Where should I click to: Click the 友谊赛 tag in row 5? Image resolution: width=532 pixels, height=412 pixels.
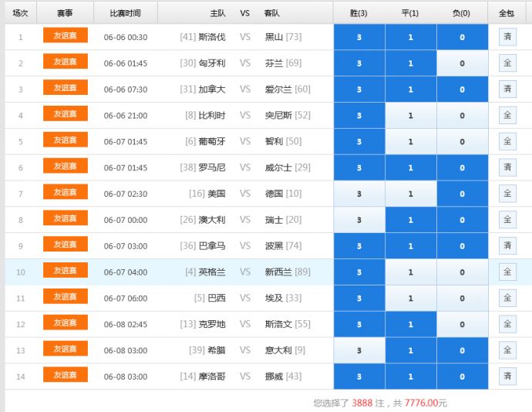pos(66,140)
